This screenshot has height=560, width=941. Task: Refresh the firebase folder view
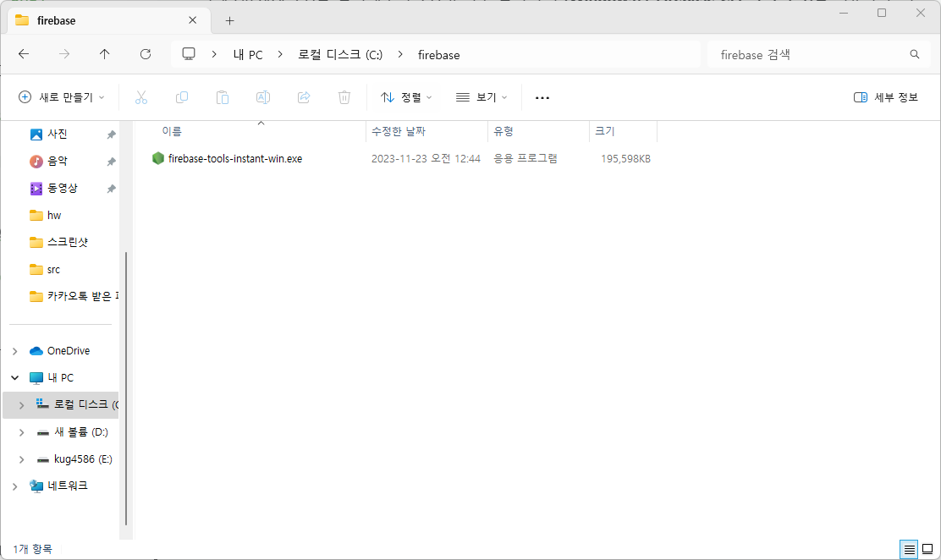(x=146, y=54)
